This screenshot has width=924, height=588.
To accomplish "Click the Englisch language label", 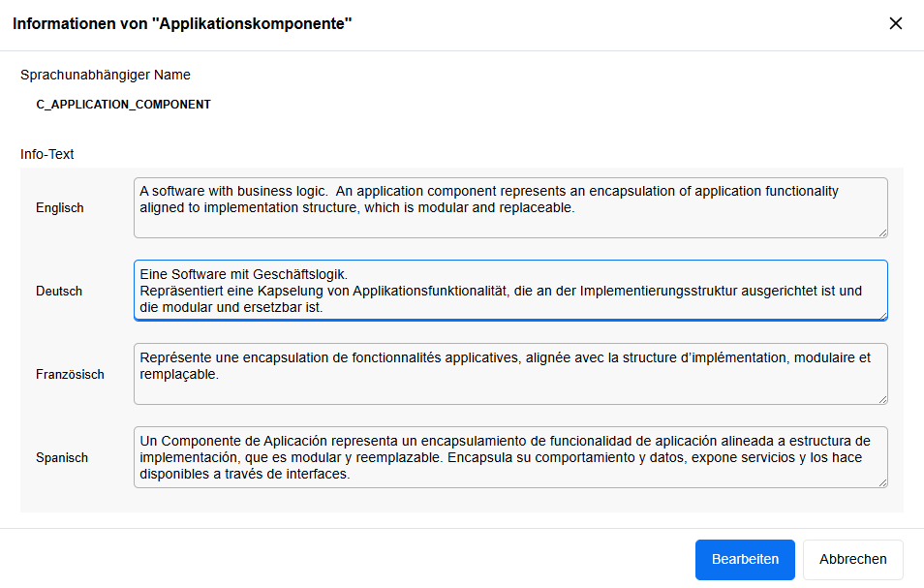I will pos(59,206).
